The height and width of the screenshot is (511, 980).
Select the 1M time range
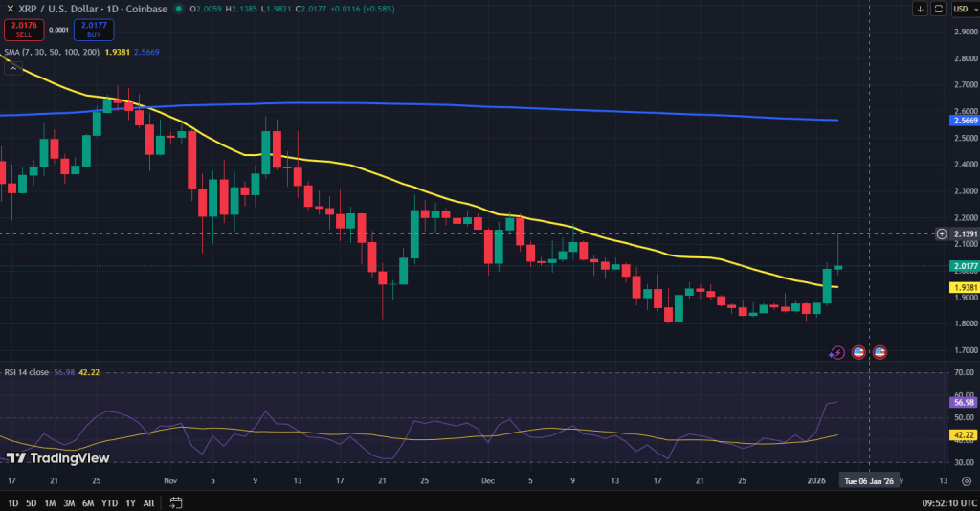pyautogui.click(x=50, y=503)
